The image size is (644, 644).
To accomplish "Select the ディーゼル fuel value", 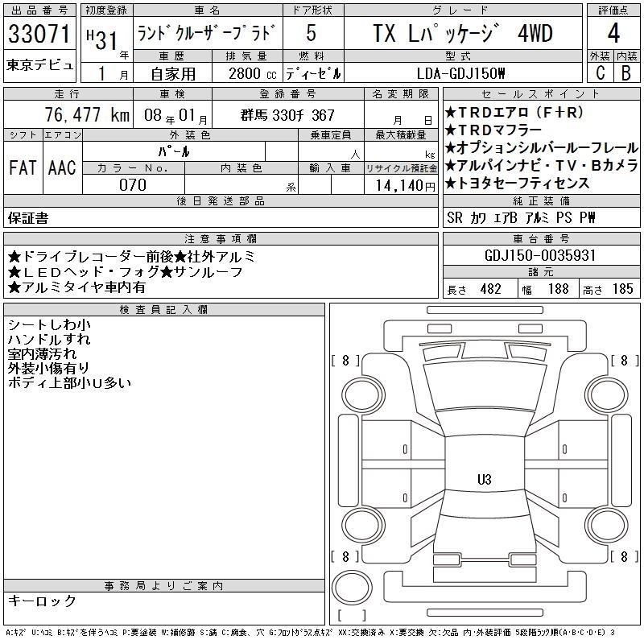I will coord(313,74).
